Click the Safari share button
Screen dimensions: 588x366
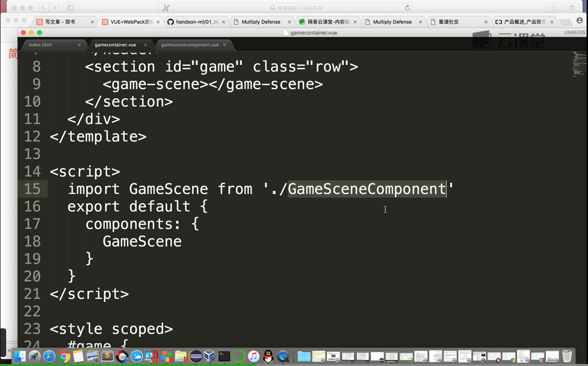pyautogui.click(x=553, y=8)
